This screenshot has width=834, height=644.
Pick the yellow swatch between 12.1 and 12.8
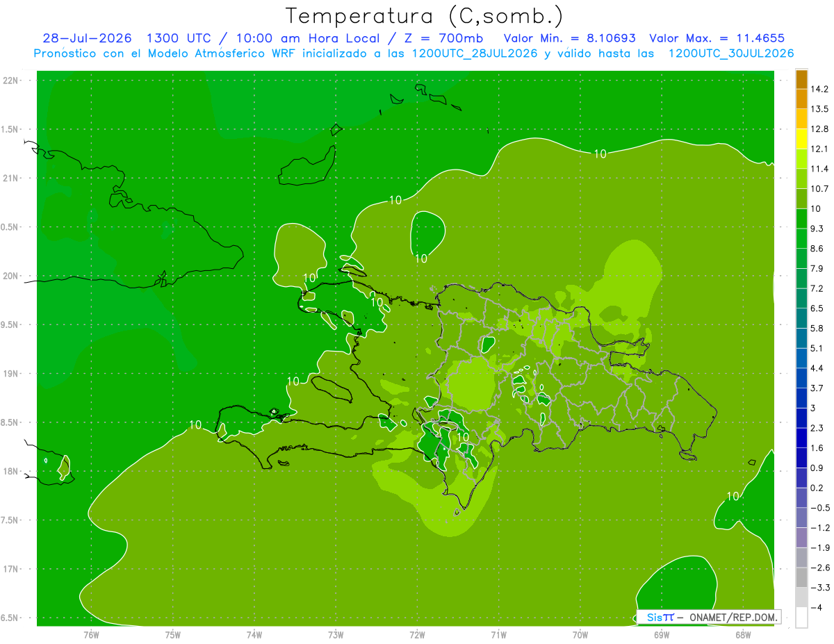pos(801,138)
